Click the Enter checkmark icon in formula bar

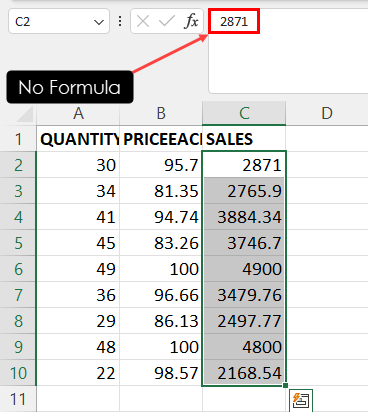point(167,21)
